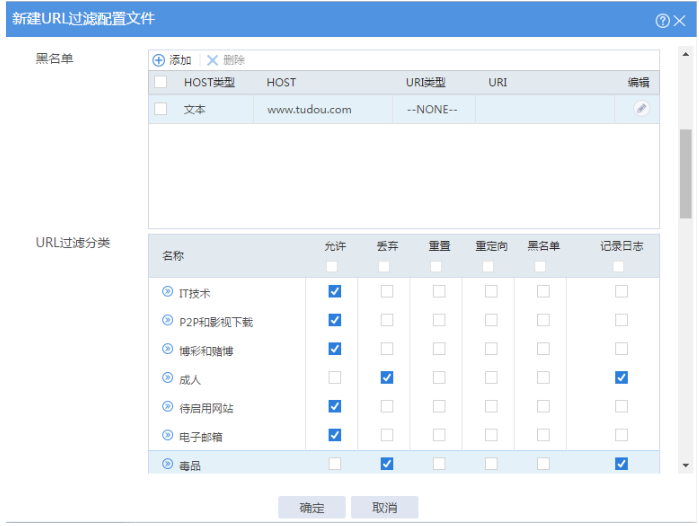This screenshot has height=526, width=699.
Task: Disable 记录日志 for 成人
Action: click(621, 378)
